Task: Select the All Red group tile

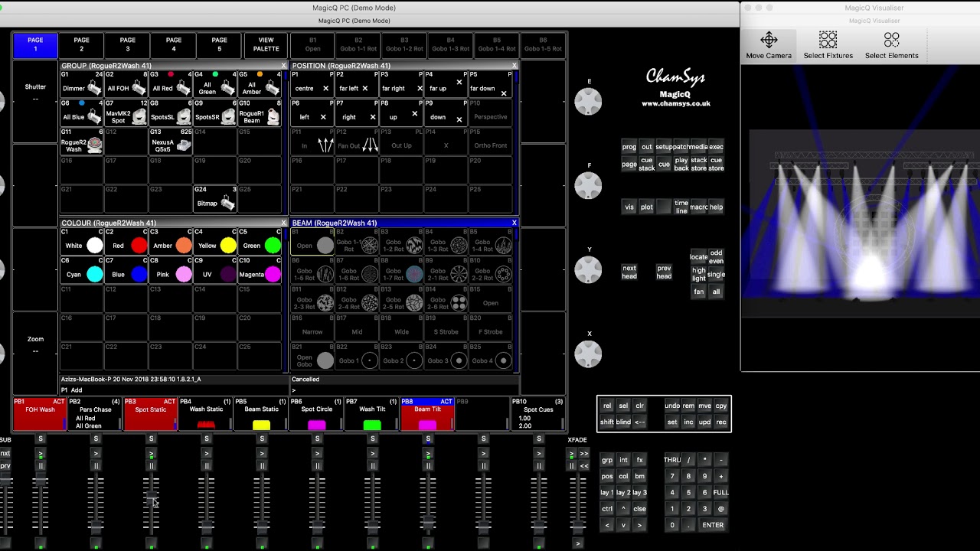Action: pyautogui.click(x=171, y=84)
